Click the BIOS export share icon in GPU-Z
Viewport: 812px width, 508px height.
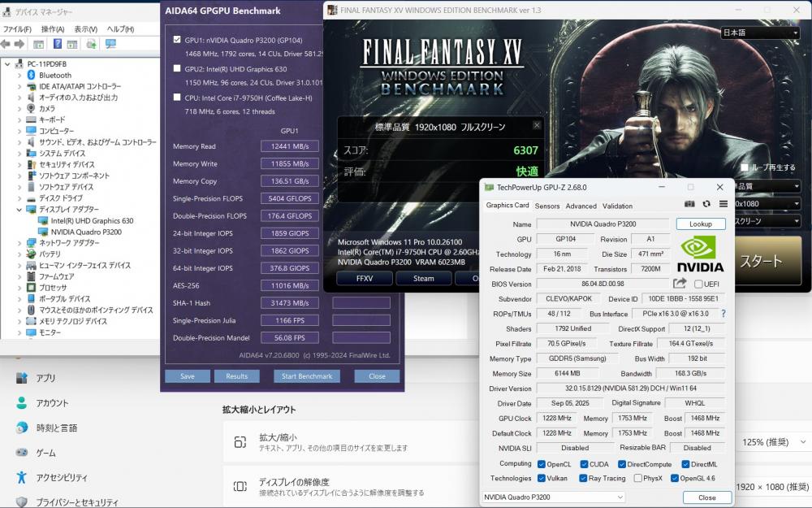tap(680, 283)
